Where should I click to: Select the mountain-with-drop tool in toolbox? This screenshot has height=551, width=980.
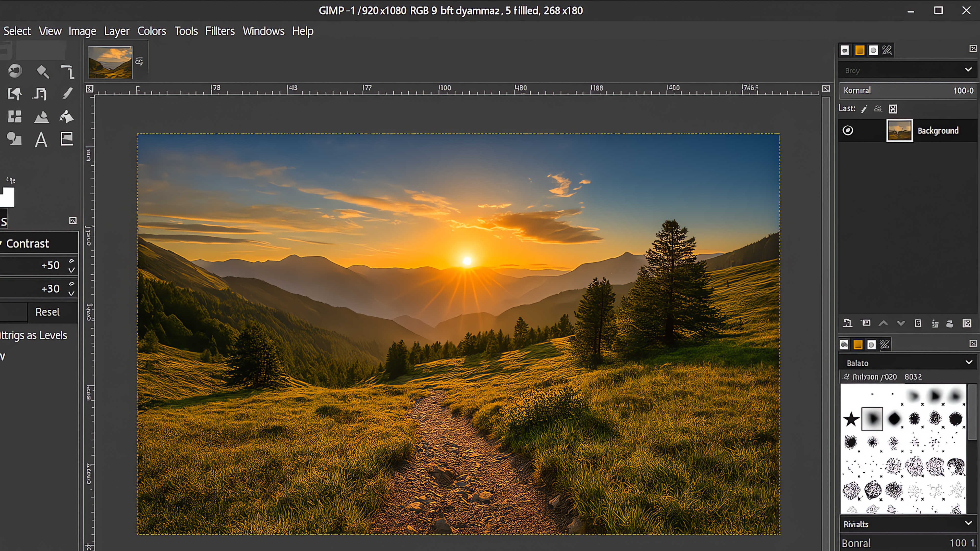(41, 117)
